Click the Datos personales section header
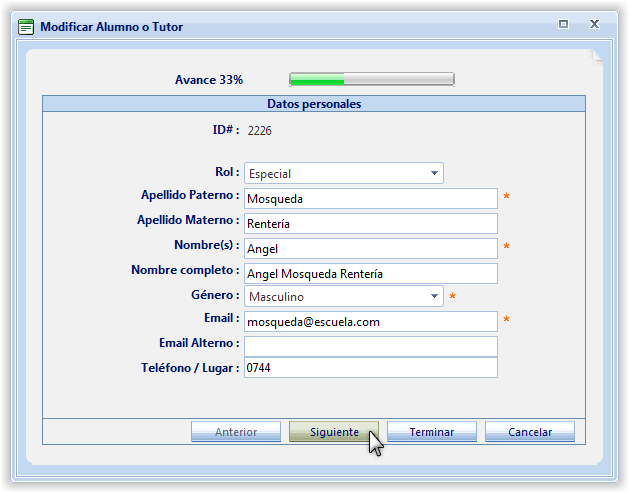629x493 pixels. [314, 104]
